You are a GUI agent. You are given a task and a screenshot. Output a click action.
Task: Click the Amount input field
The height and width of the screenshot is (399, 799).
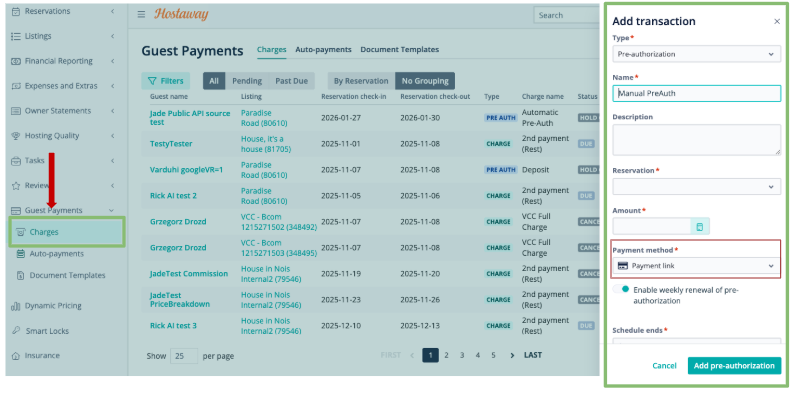[x=652, y=227]
